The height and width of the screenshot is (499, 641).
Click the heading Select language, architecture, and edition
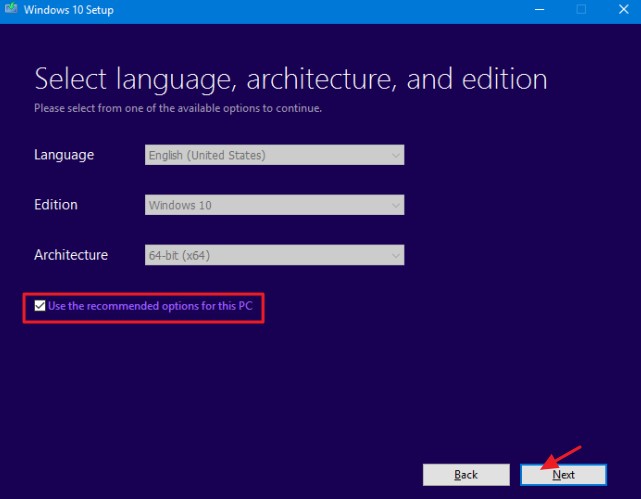pos(291,80)
